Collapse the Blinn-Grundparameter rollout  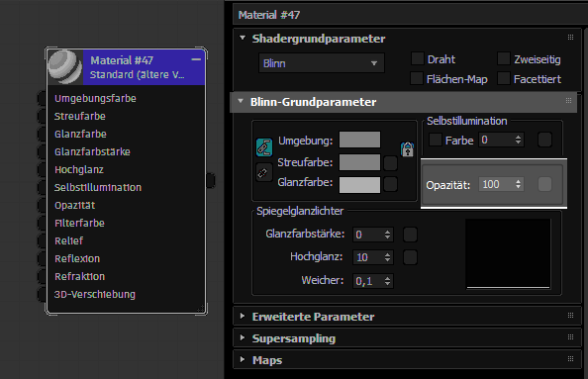(x=241, y=101)
